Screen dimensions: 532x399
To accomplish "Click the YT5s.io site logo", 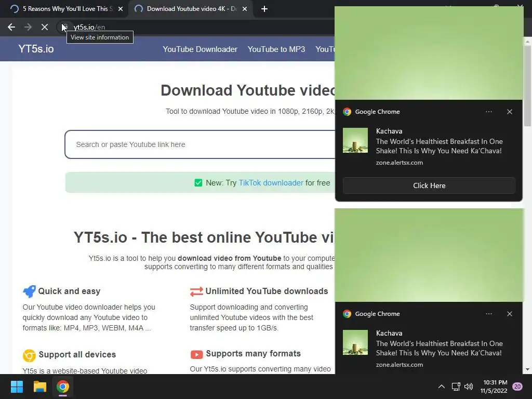I will pos(36,49).
